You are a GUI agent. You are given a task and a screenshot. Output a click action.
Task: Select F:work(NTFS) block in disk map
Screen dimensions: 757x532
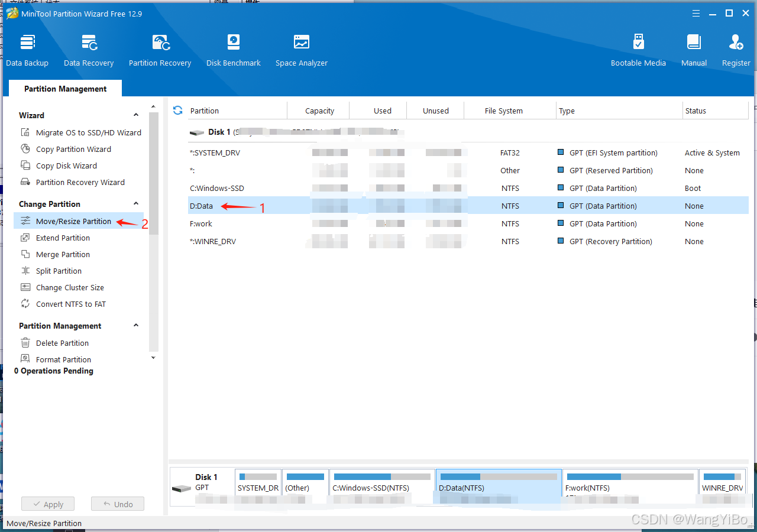630,487
